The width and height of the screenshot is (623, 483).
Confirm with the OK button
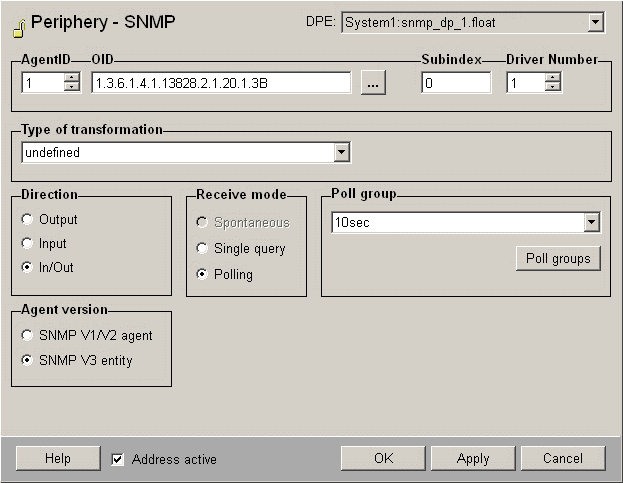383,458
